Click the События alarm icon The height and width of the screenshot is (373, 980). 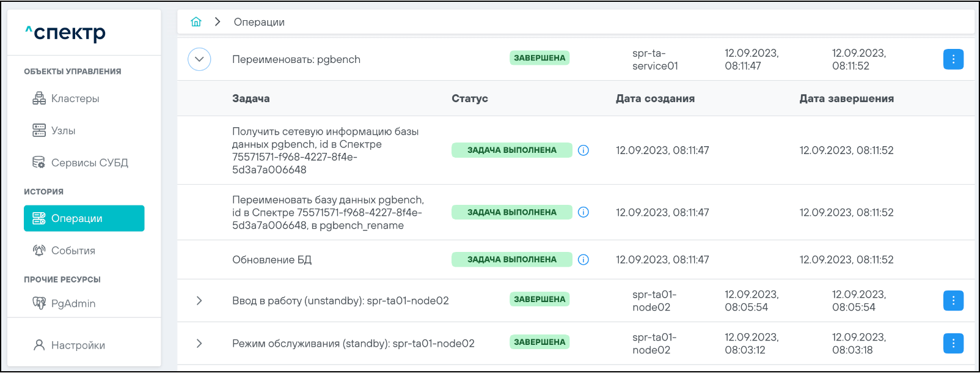pyautogui.click(x=39, y=251)
